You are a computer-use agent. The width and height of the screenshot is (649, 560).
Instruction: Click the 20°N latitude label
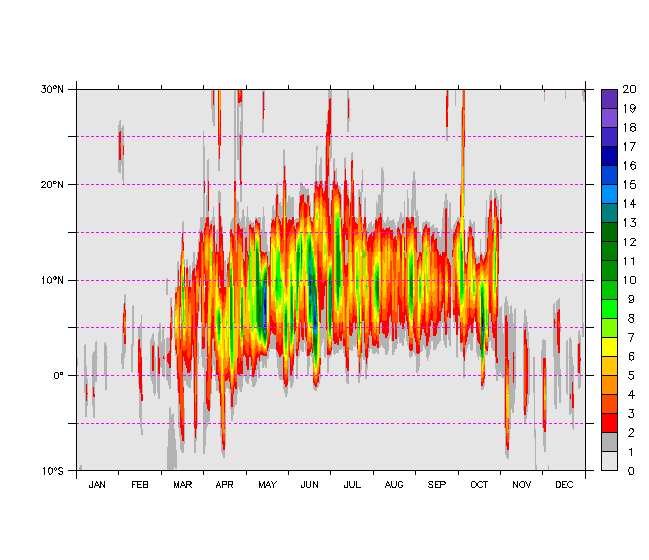tap(52, 184)
